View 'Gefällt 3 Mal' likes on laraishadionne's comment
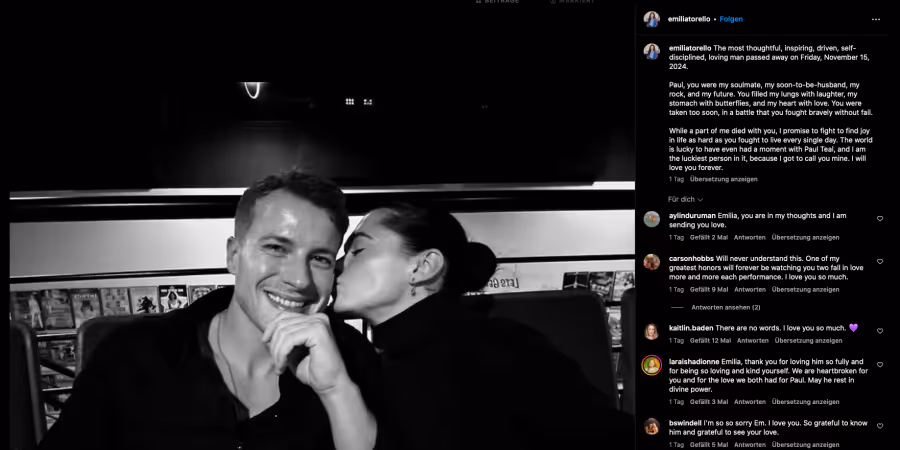Screen dimensions: 900x450 (709, 402)
